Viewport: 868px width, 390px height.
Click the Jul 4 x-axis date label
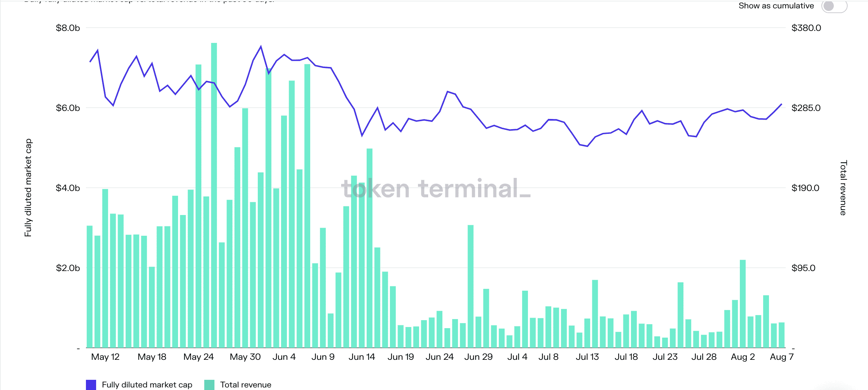click(517, 357)
